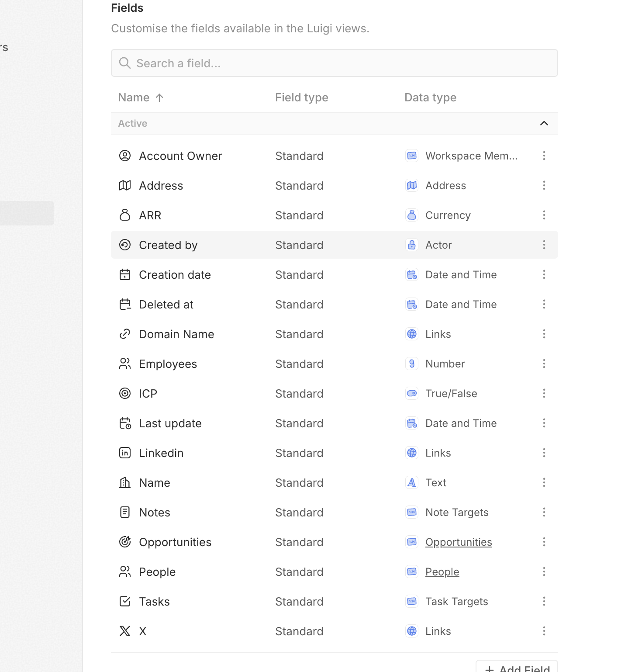Open options menu for Employees field
The width and height of the screenshot is (628, 672).
click(x=544, y=364)
